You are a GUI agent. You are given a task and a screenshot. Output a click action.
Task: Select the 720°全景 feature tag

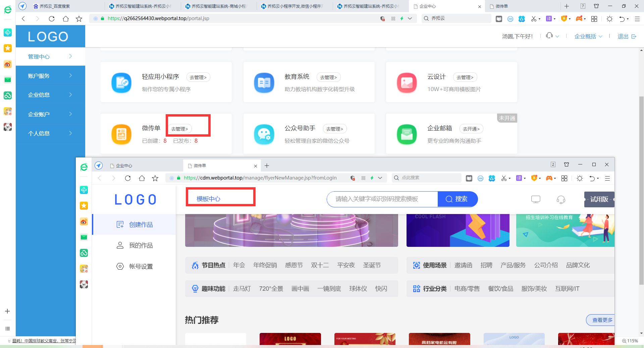coord(271,289)
